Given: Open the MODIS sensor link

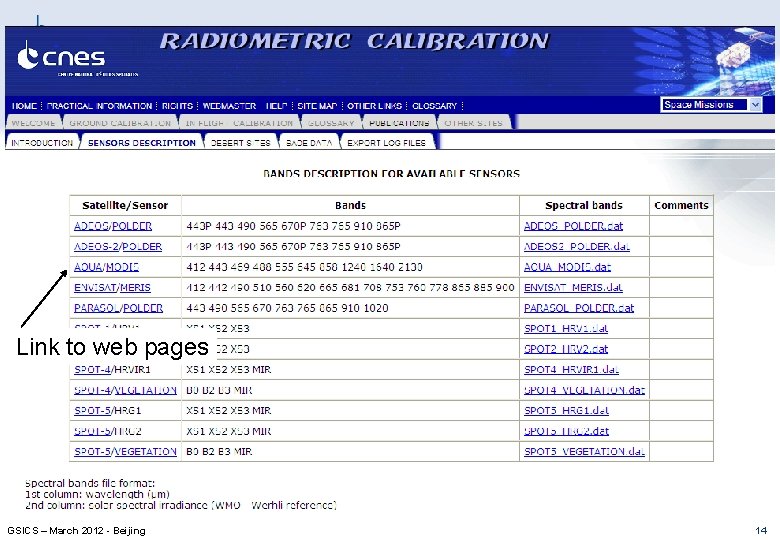Looking at the screenshot, I should click(122, 267).
